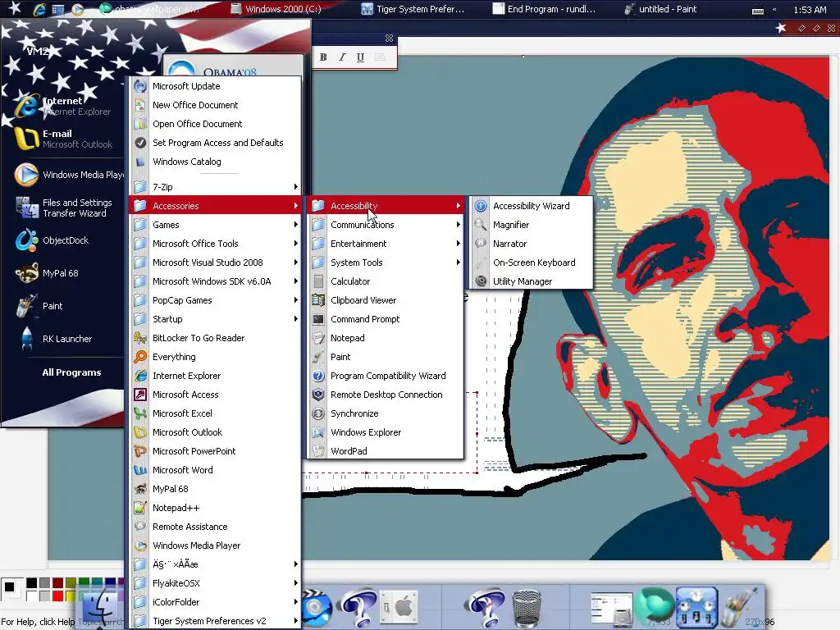Launch Accessibility Wizard

[532, 206]
